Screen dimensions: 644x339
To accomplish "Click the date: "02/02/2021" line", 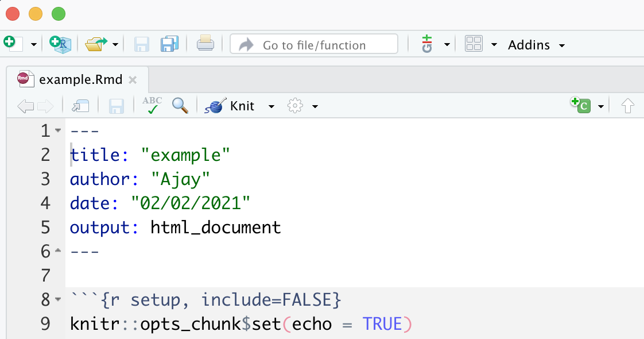I will tap(160, 203).
